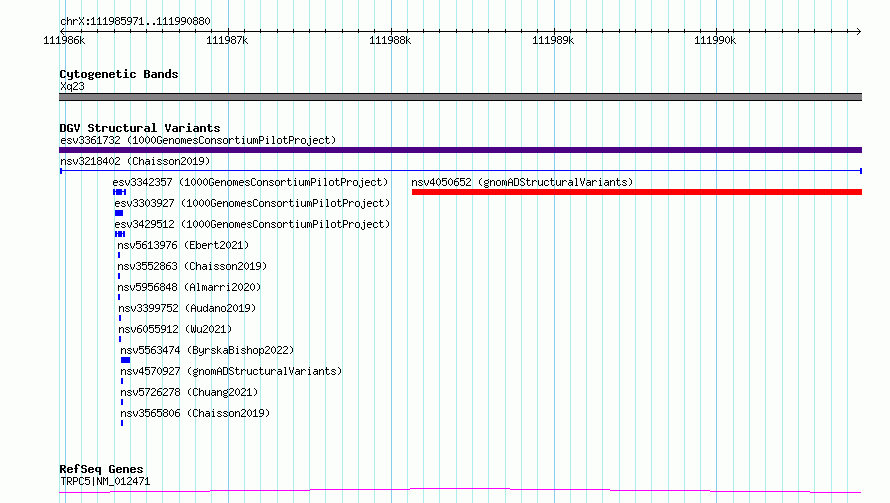Image resolution: width=890 pixels, height=503 pixels.
Task: Click the 111988k ruler tick label
Action: 390,40
